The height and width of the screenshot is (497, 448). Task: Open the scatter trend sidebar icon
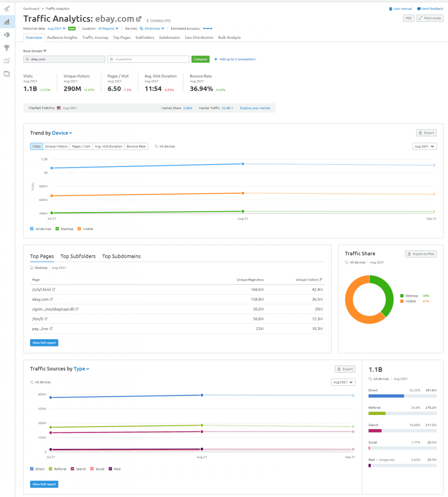point(7,61)
